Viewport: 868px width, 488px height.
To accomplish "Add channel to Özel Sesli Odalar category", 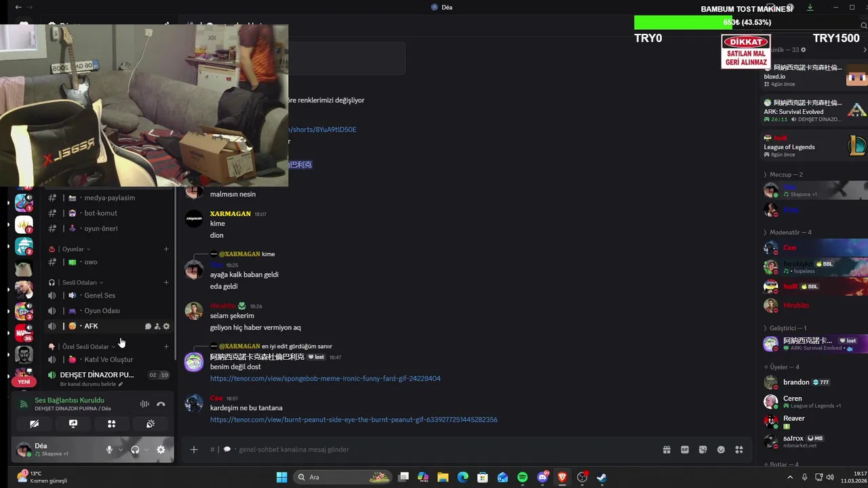I will 166,346.
